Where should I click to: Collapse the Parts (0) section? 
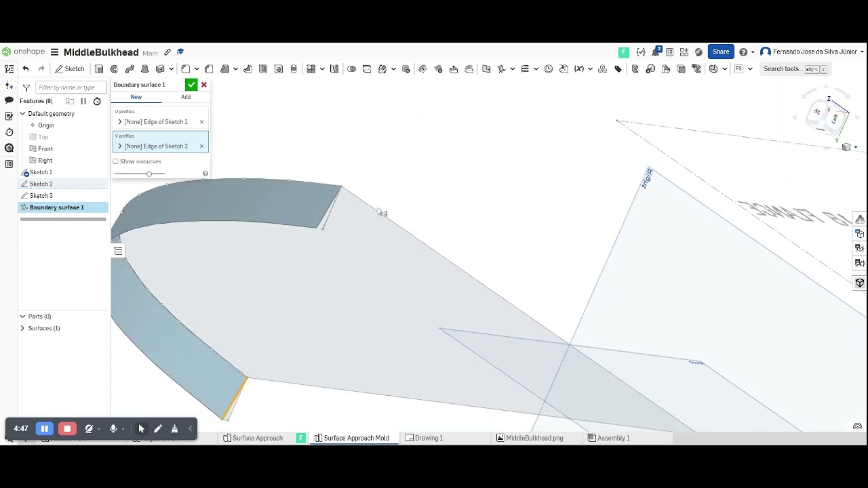pos(22,317)
